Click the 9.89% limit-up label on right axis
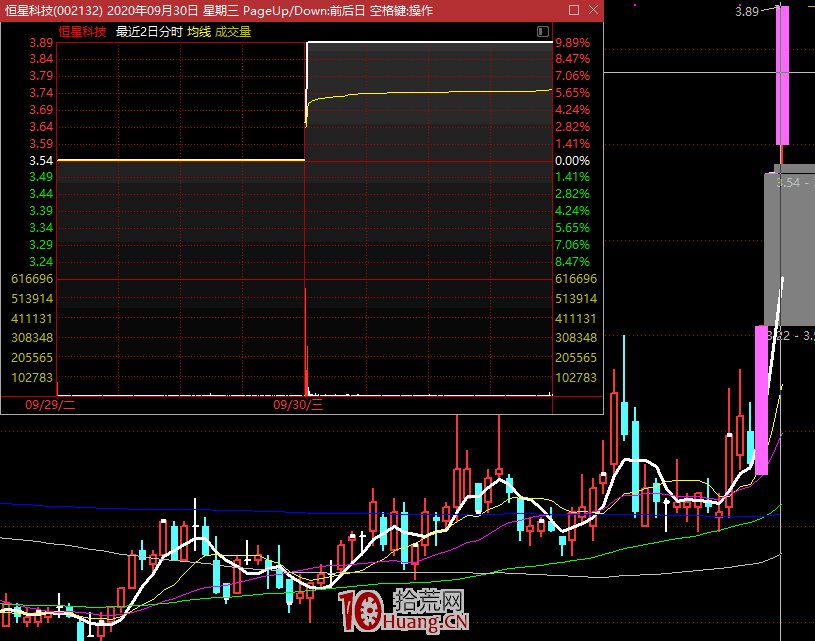Screen dimensions: 815x641 (573, 43)
